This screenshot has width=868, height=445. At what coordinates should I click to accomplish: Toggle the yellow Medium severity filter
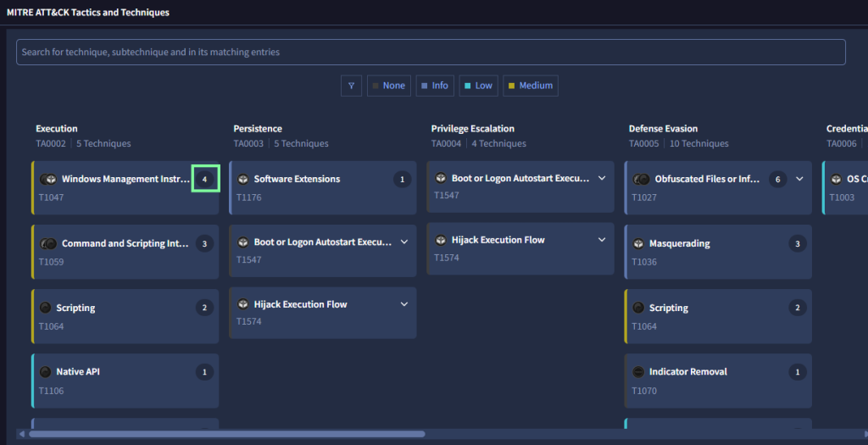pyautogui.click(x=530, y=86)
